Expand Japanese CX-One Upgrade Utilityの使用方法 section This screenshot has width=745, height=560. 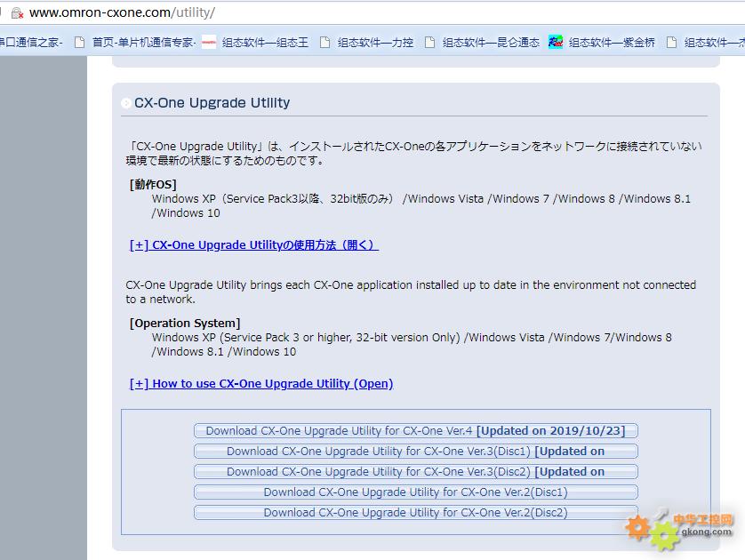coord(253,245)
